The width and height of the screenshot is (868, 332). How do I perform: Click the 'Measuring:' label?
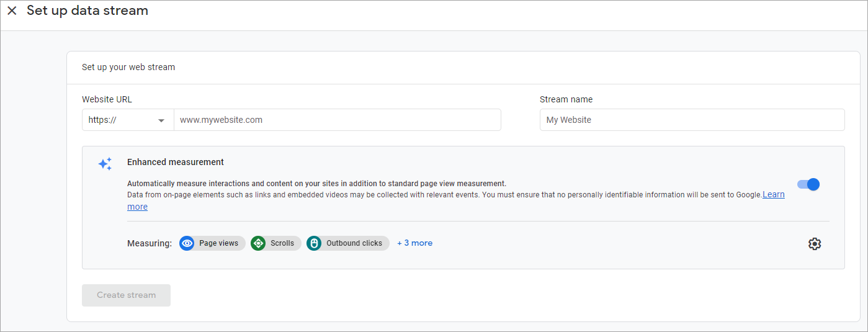coord(150,243)
